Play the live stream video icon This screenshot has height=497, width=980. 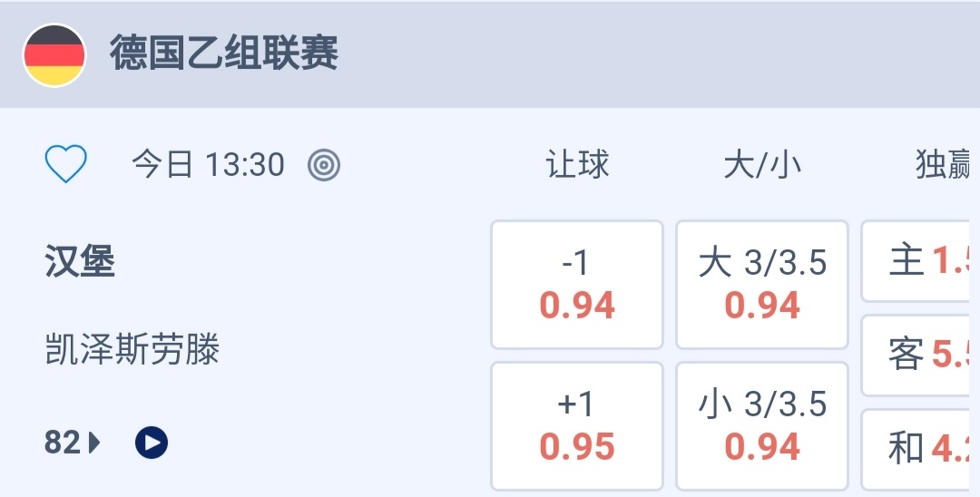(152, 443)
